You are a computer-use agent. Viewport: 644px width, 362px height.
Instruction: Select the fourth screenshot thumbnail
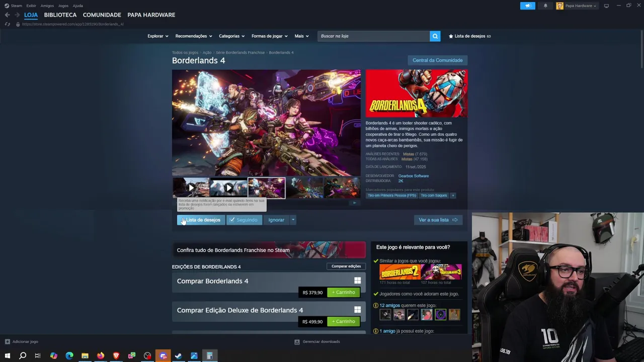click(304, 188)
